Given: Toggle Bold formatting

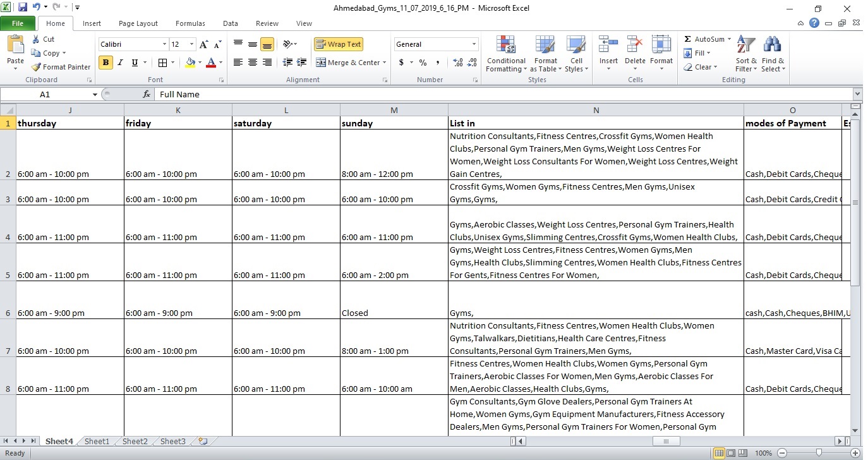Looking at the screenshot, I should coord(105,63).
